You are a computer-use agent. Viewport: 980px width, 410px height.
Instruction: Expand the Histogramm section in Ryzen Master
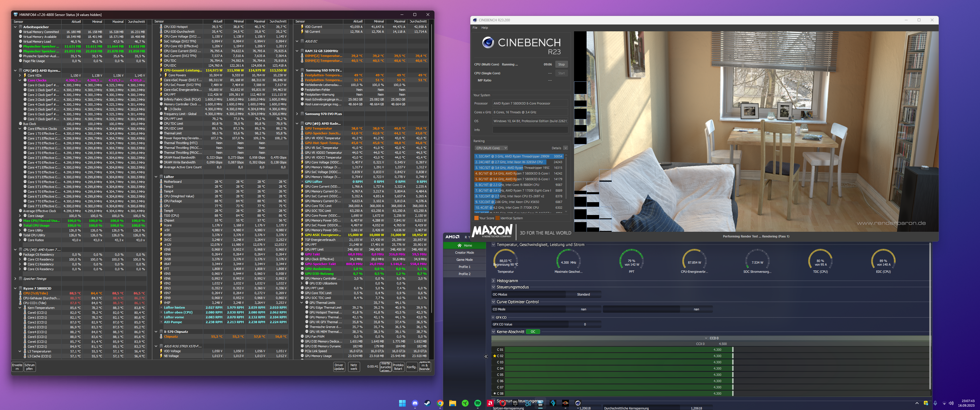493,280
